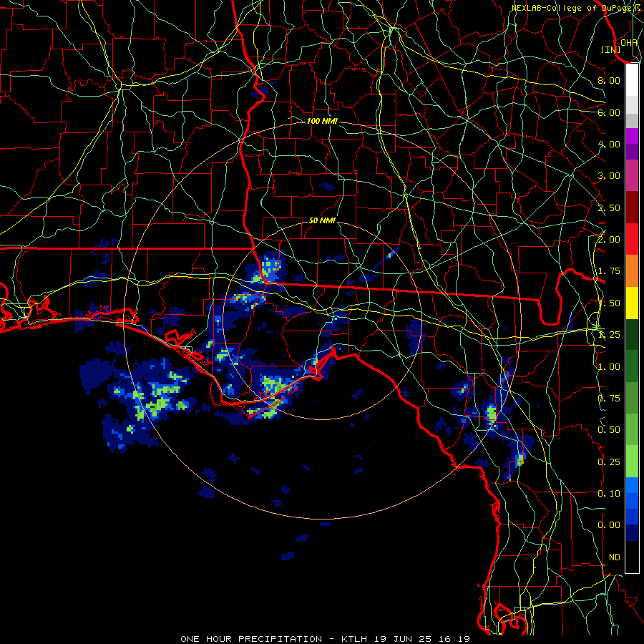Viewport: 644px width, 644px height.
Task: Click the yellow segment of the precipitation scale
Action: [x=632, y=303]
